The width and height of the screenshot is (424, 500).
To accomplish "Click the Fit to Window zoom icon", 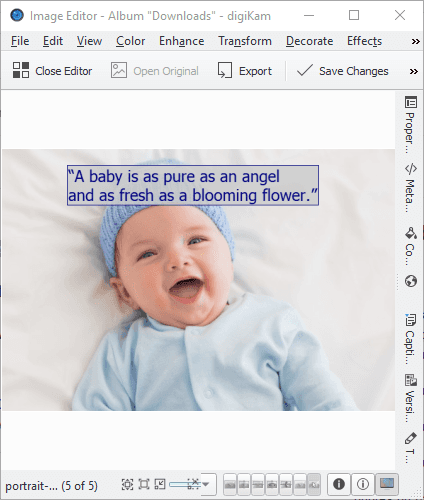I will coord(127,484).
